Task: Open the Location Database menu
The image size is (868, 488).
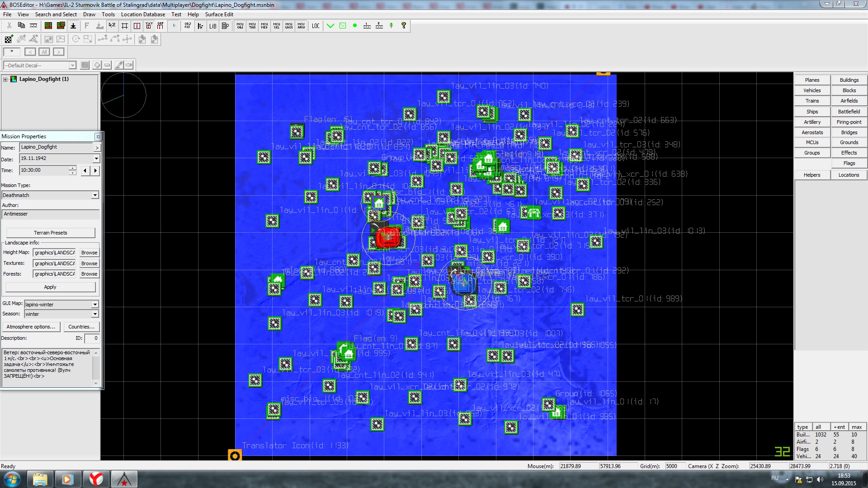Action: (143, 14)
